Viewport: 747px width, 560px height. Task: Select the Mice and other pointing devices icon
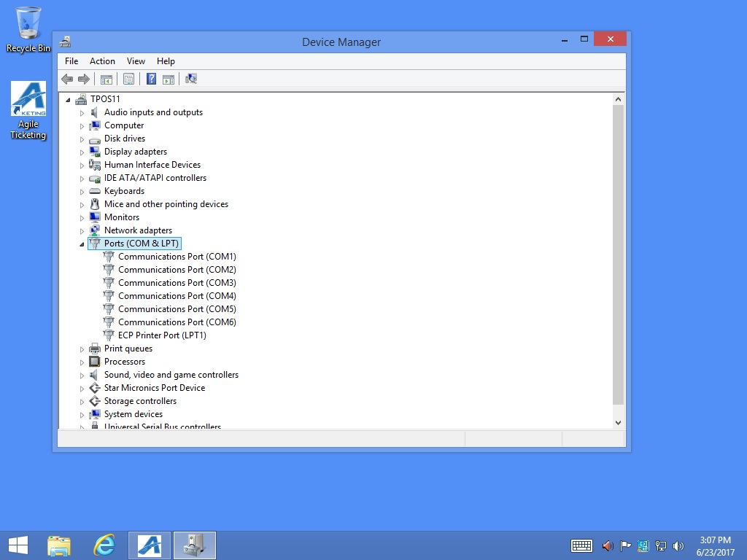click(x=95, y=204)
